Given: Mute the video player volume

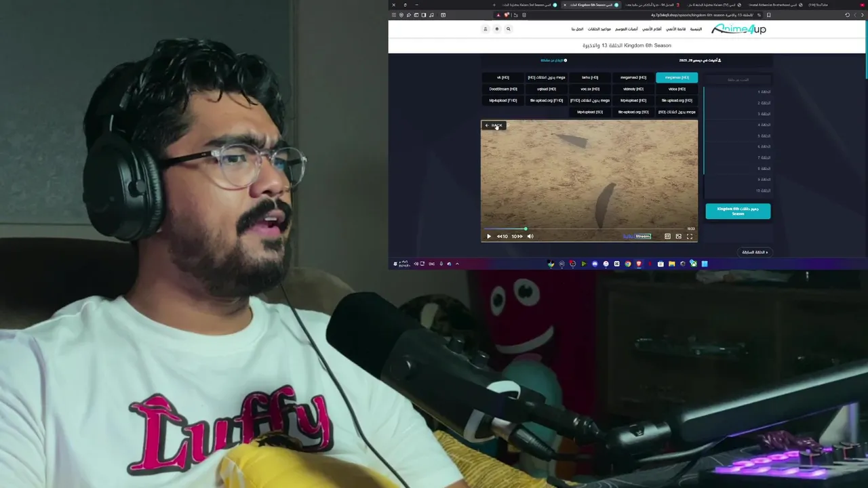Looking at the screenshot, I should coord(530,237).
